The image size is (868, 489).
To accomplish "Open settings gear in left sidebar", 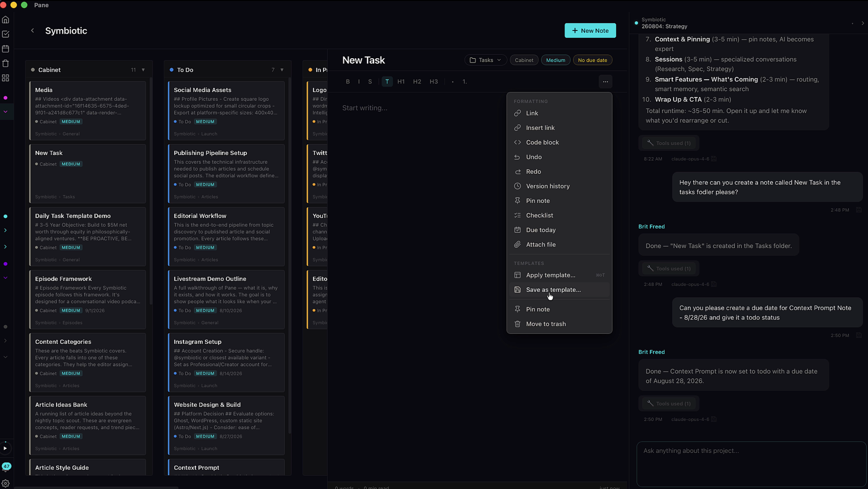I will [5, 483].
